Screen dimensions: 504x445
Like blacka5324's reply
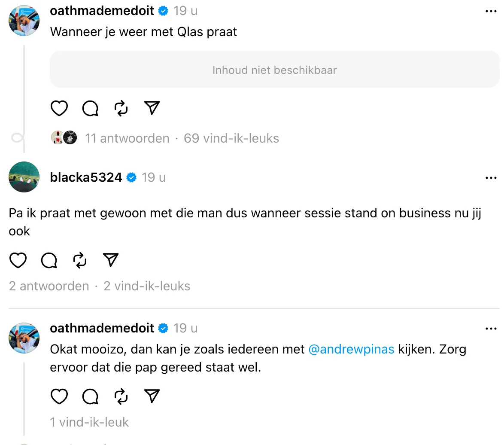[18, 260]
